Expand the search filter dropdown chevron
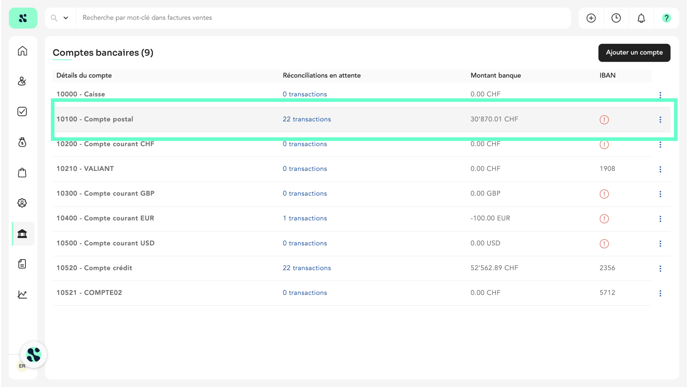 66,18
